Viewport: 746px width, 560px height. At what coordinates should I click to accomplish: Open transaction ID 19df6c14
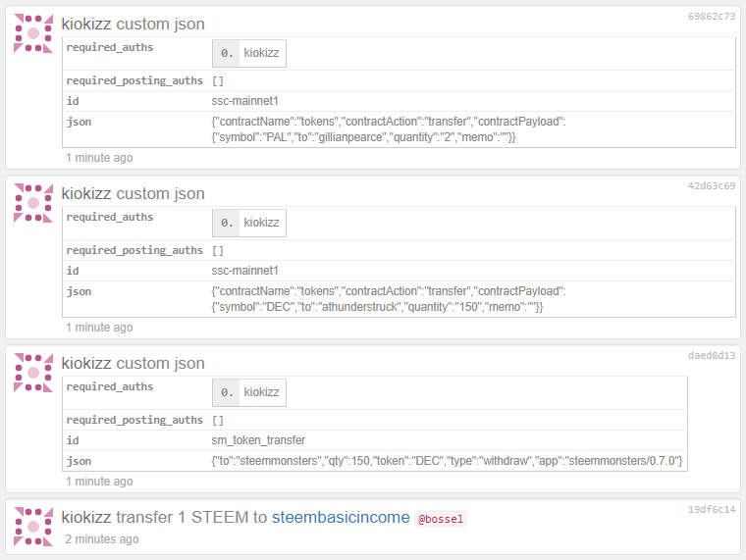pyautogui.click(x=712, y=510)
